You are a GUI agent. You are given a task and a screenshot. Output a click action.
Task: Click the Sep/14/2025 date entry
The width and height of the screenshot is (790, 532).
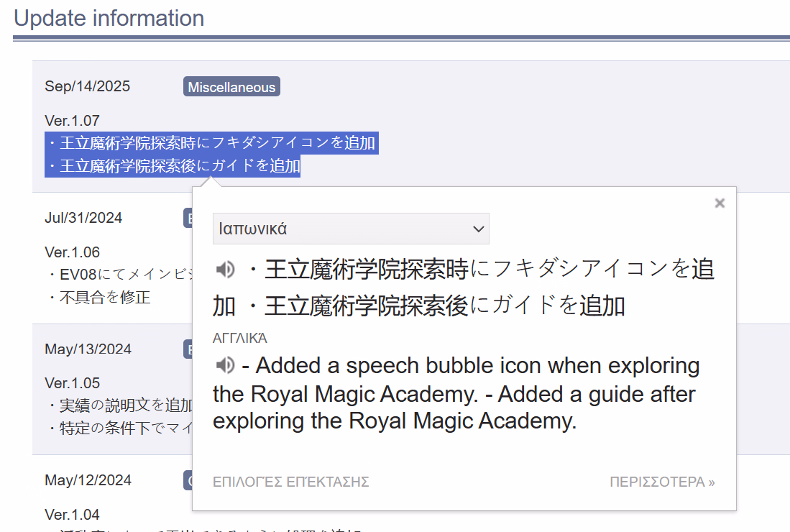point(88,87)
